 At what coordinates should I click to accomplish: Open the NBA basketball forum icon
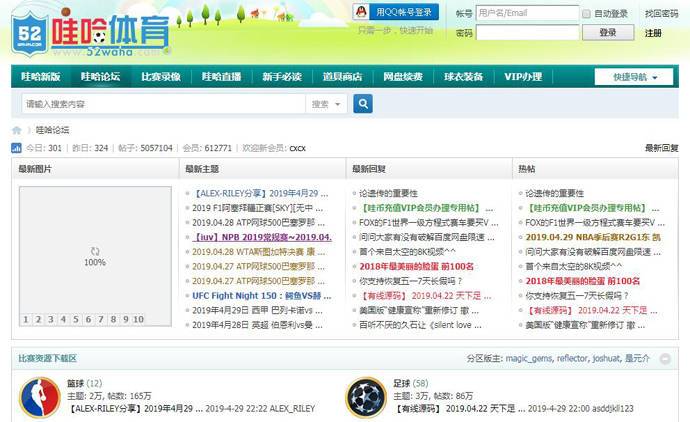(40, 396)
